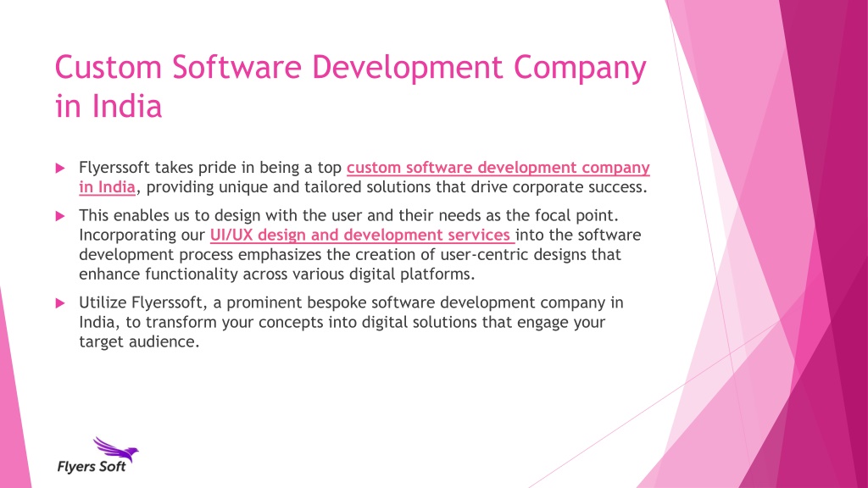Click the bullet arrow beside This enables us
This screenshot has width=868, height=488.
(x=60, y=216)
